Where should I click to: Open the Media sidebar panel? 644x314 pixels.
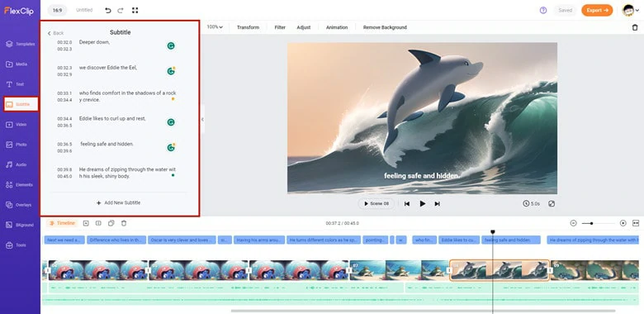pyautogui.click(x=17, y=64)
